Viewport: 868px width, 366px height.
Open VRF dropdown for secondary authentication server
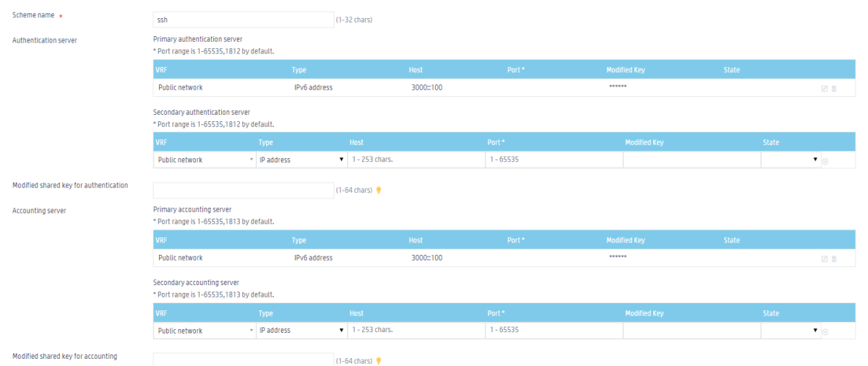pyautogui.click(x=205, y=160)
